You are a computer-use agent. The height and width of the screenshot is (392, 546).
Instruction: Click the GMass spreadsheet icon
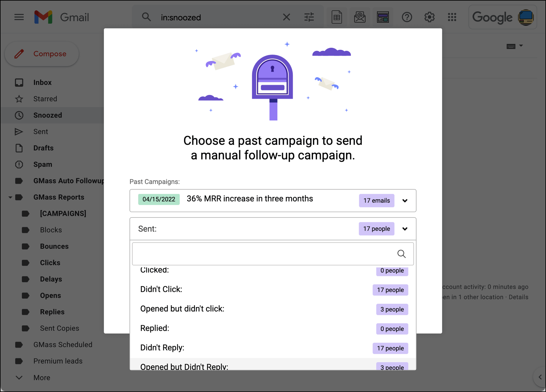point(337,17)
